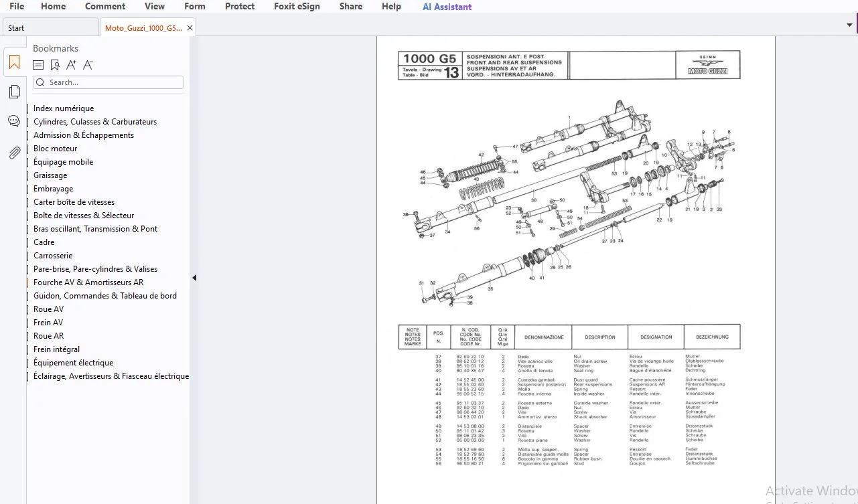Click the expand all bookmarks icon
The width and height of the screenshot is (858, 504).
tap(38, 65)
